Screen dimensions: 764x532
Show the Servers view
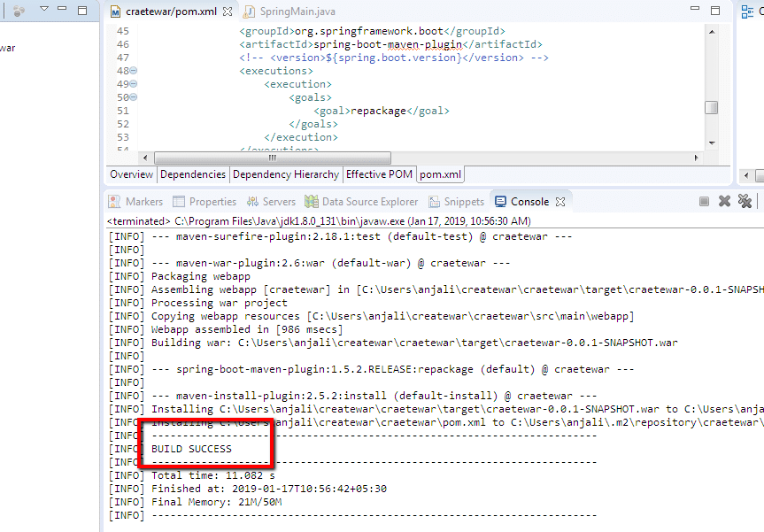pos(271,202)
